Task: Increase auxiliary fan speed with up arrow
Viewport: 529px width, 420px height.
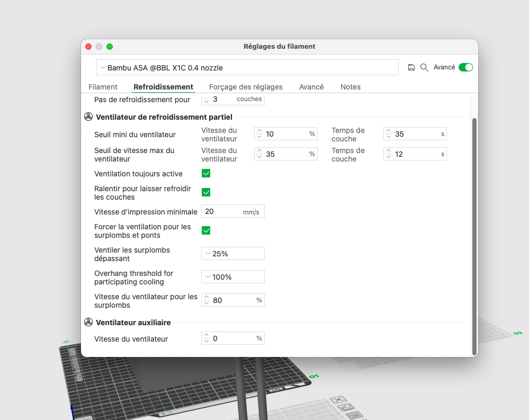Action: (x=206, y=335)
